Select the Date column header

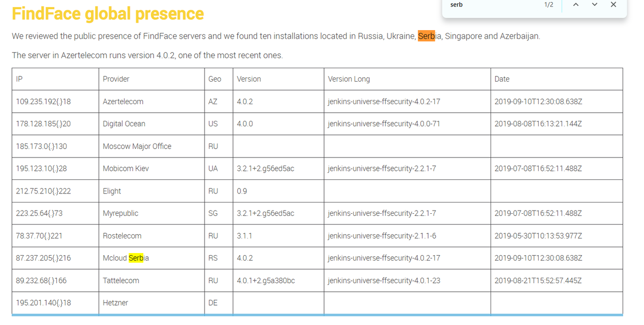pyautogui.click(x=557, y=79)
